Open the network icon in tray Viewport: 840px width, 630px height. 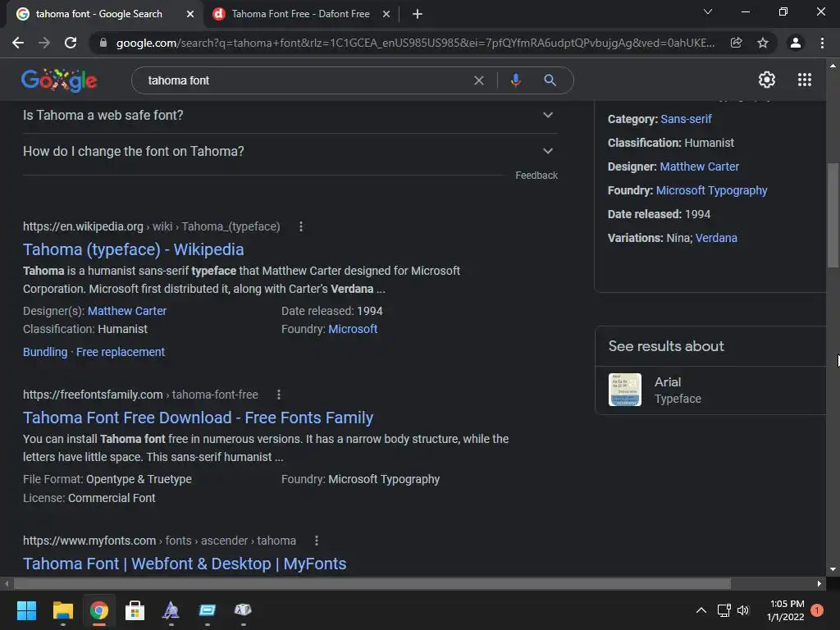click(x=724, y=610)
